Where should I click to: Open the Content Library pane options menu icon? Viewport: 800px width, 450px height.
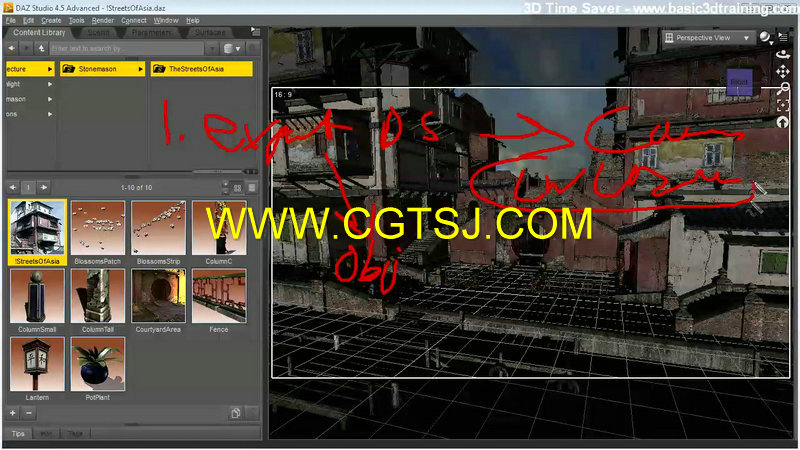[x=255, y=32]
